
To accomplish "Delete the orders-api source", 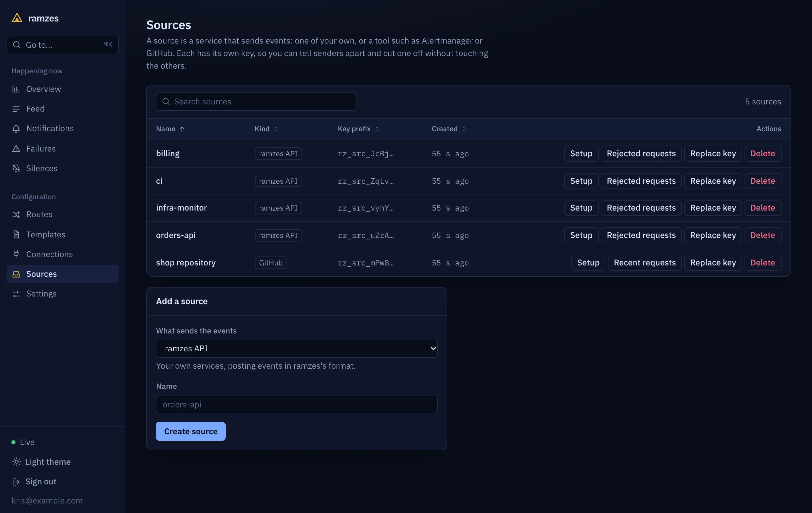I will [762, 235].
